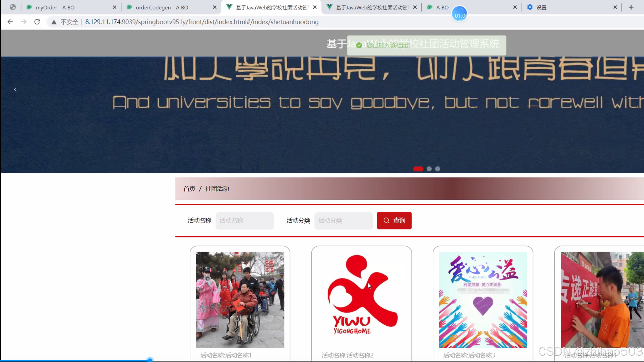Click the 活动分类 input field

(343, 221)
